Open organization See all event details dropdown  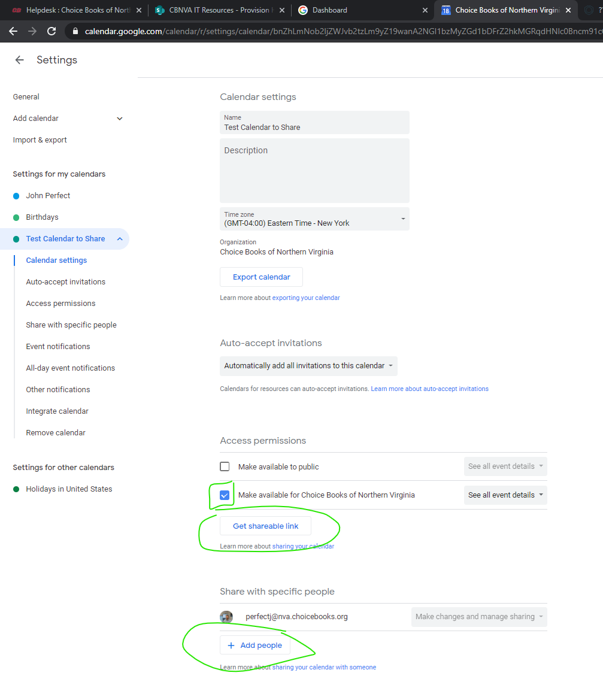(505, 495)
